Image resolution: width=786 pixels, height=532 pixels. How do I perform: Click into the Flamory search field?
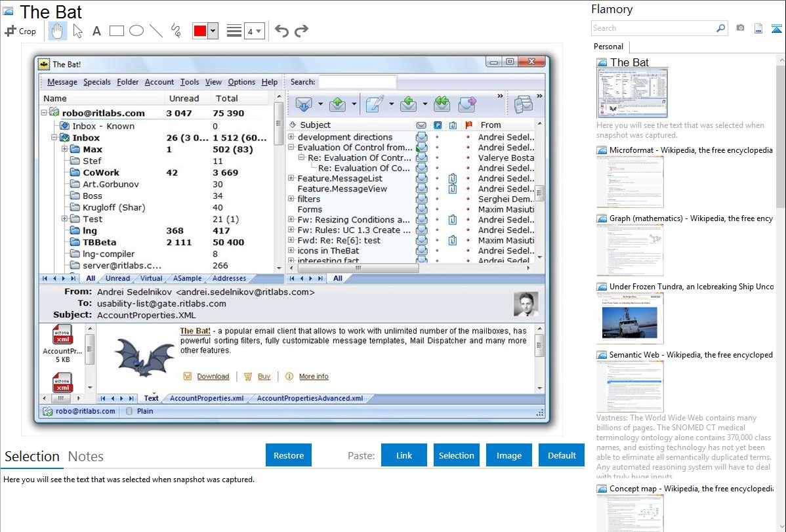pyautogui.click(x=653, y=28)
